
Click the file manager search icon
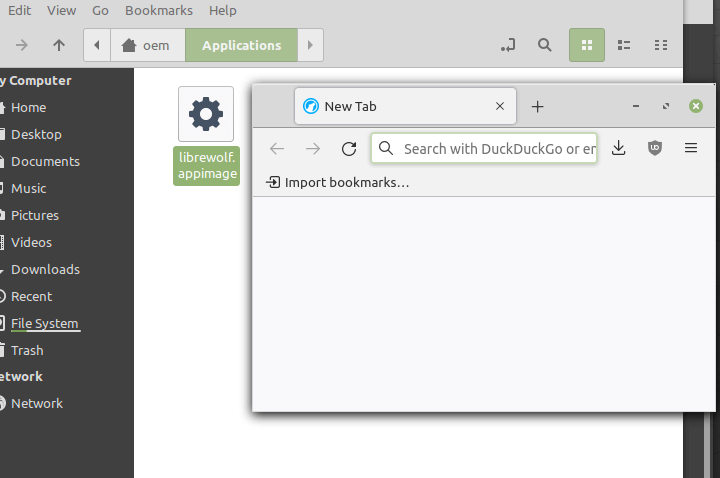pyautogui.click(x=544, y=45)
